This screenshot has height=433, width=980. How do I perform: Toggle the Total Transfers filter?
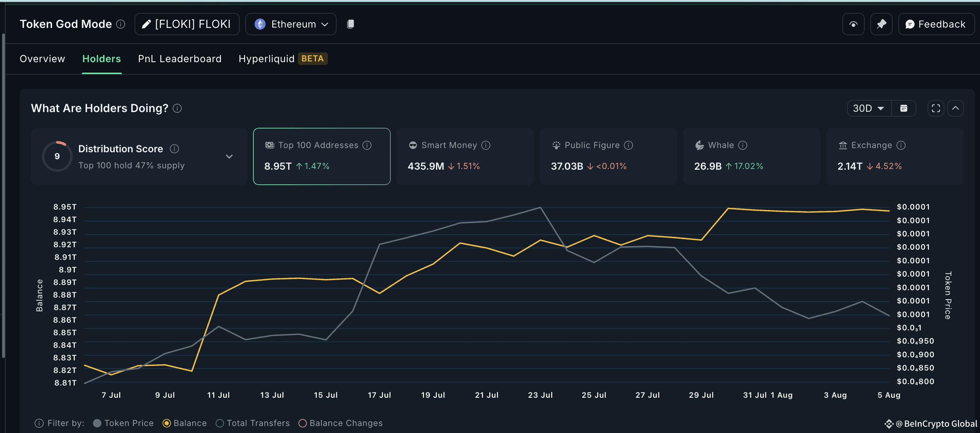253,423
